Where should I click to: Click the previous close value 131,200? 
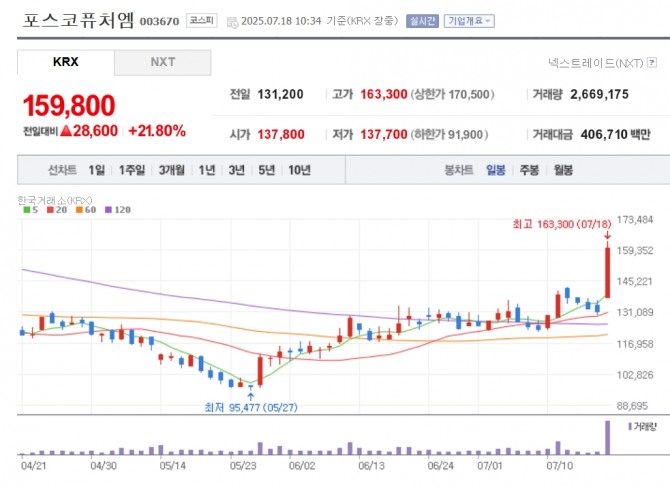pyautogui.click(x=280, y=94)
